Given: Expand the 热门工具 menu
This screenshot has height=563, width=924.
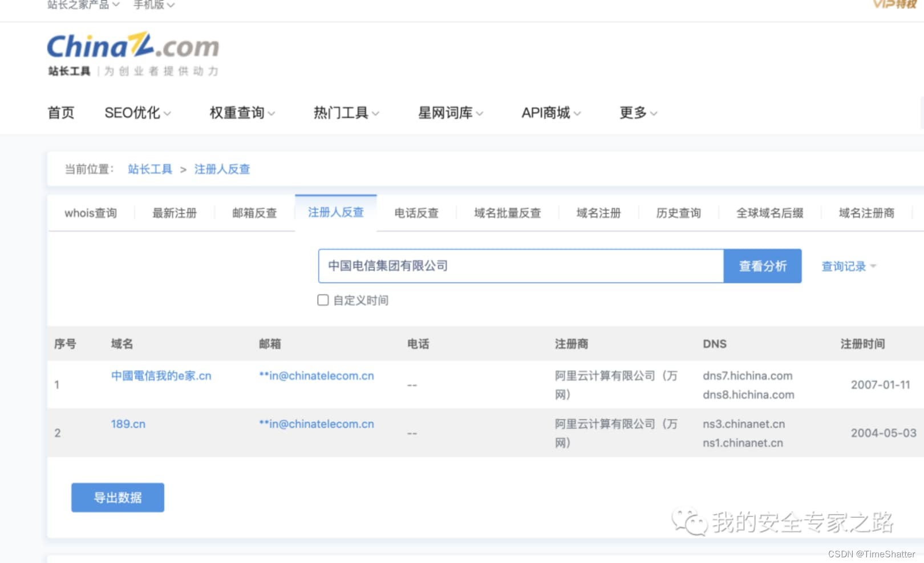Looking at the screenshot, I should 346,113.
